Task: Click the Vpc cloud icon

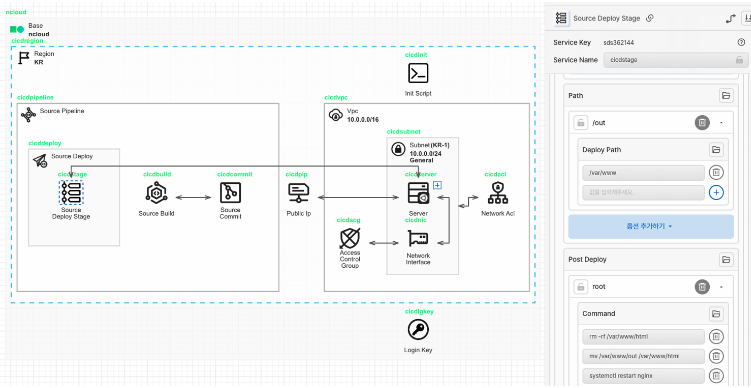Action: point(335,115)
